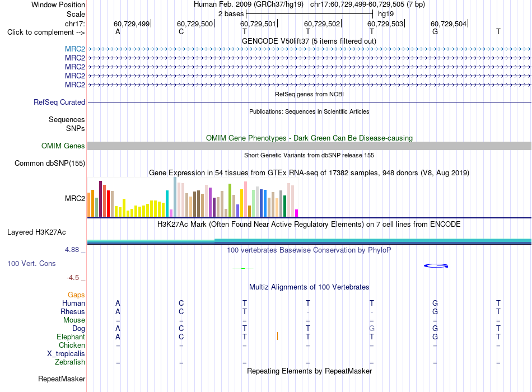Click the Layered H3K27Ac track label
Image resolution: width=532 pixels, height=392 pixels.
36,232
